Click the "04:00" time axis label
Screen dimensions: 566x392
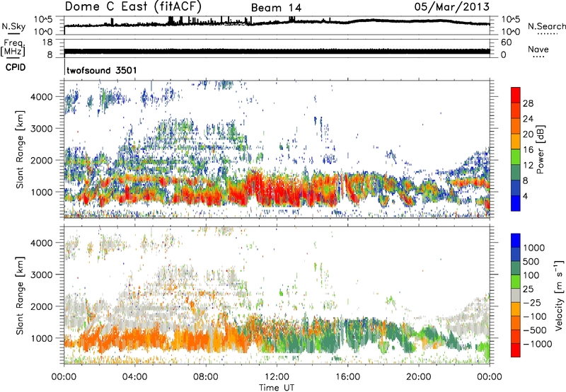pyautogui.click(x=134, y=377)
